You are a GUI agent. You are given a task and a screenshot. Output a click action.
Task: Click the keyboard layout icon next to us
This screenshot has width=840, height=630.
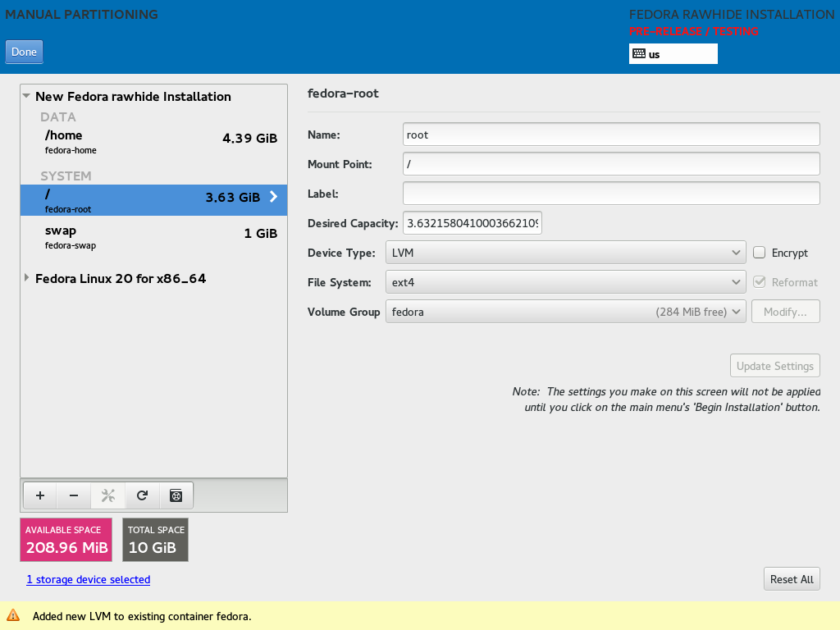(639, 53)
